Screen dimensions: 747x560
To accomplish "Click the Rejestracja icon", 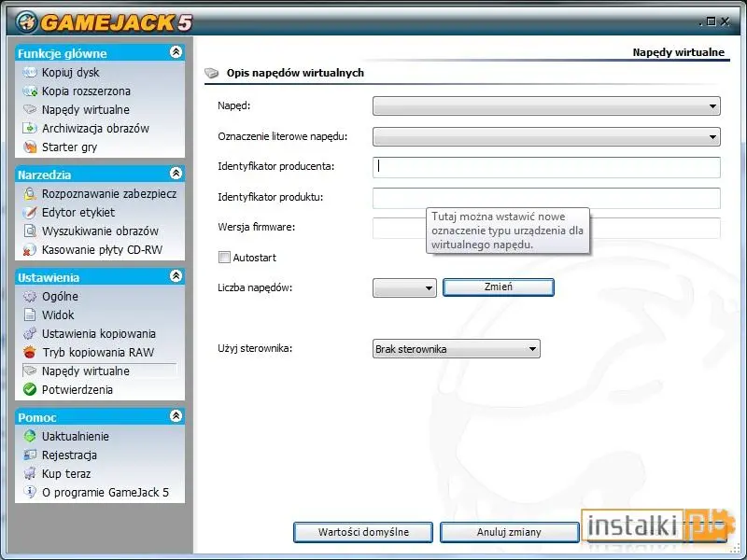I will point(30,455).
